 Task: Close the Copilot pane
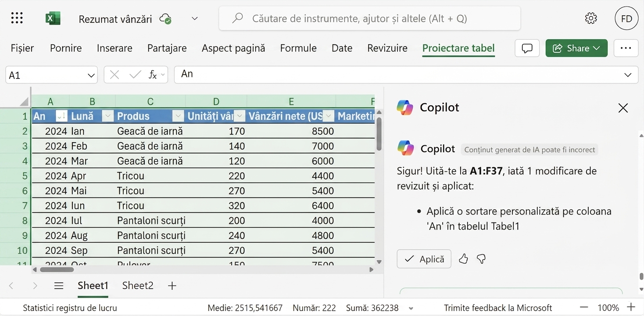(623, 108)
